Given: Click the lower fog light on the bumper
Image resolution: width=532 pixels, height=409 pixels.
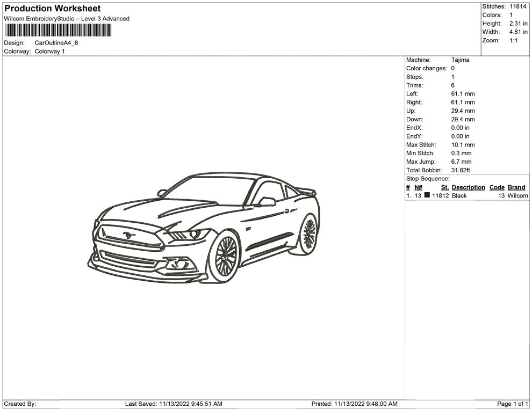Looking at the screenshot, I should click(179, 264).
